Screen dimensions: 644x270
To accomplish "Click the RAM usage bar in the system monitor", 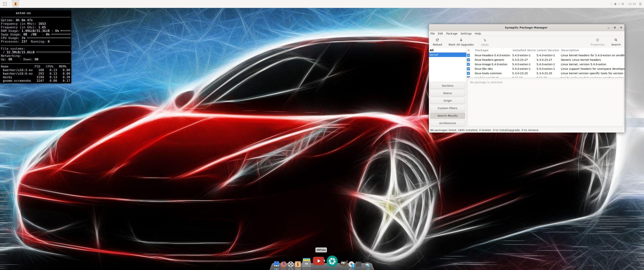I will [65, 30].
